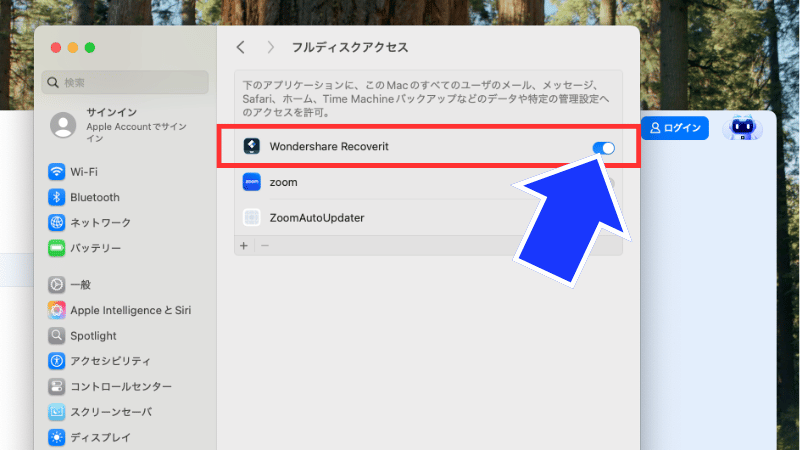Click ログイン button in background window
This screenshot has height=450, width=800.
pos(675,128)
